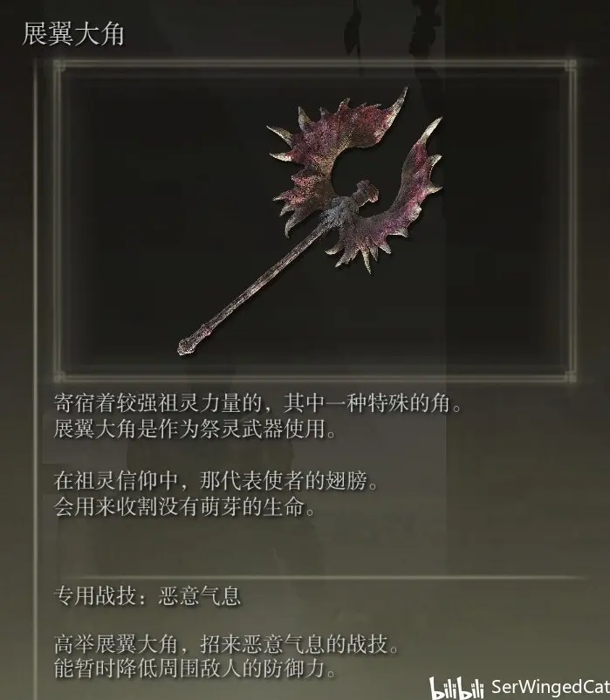Click the top-left frame corner ornament
The image size is (610, 700).
click(x=58, y=66)
